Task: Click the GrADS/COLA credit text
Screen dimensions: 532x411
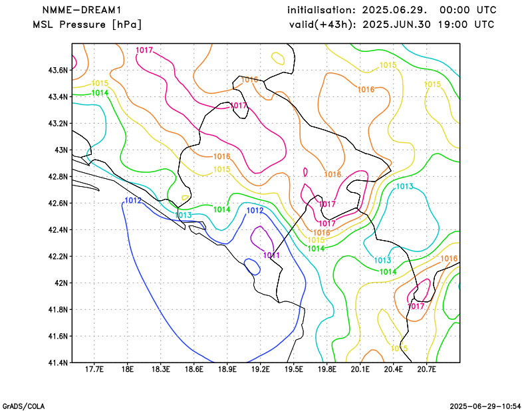Action: point(23,406)
